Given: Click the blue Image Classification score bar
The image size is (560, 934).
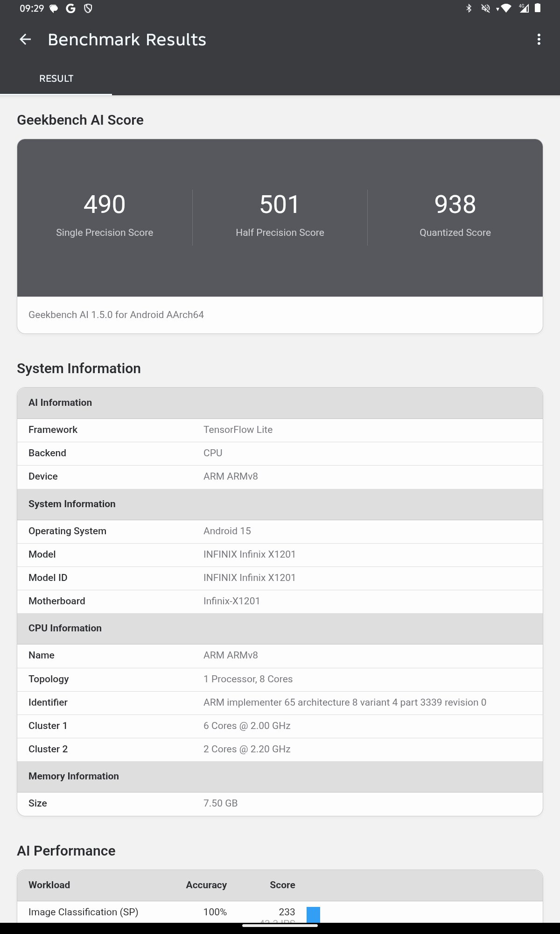Looking at the screenshot, I should point(313,914).
